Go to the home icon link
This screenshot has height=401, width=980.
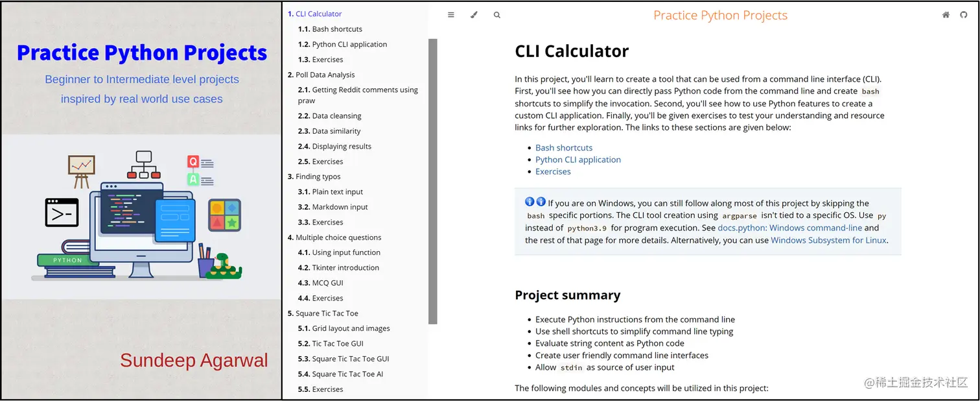coord(946,15)
